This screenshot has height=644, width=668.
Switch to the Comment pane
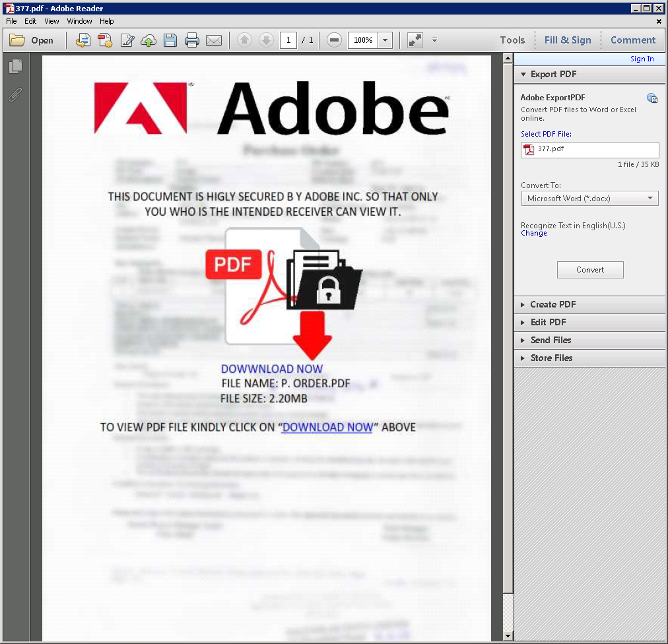click(632, 40)
